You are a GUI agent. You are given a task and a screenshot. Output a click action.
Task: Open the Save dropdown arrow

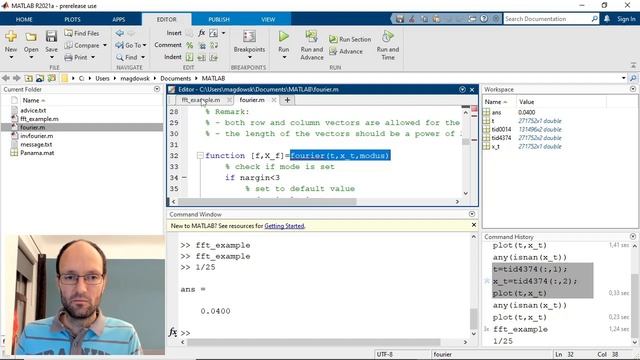(x=51, y=58)
